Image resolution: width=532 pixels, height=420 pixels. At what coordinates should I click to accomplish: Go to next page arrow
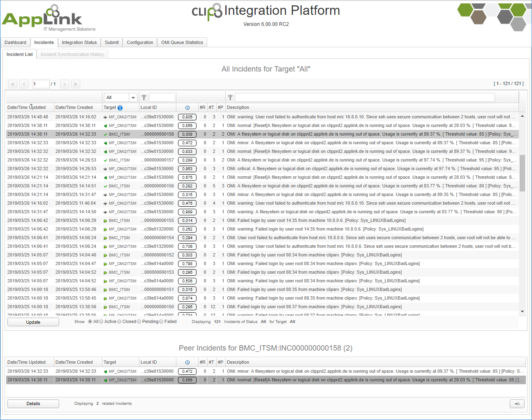point(65,84)
